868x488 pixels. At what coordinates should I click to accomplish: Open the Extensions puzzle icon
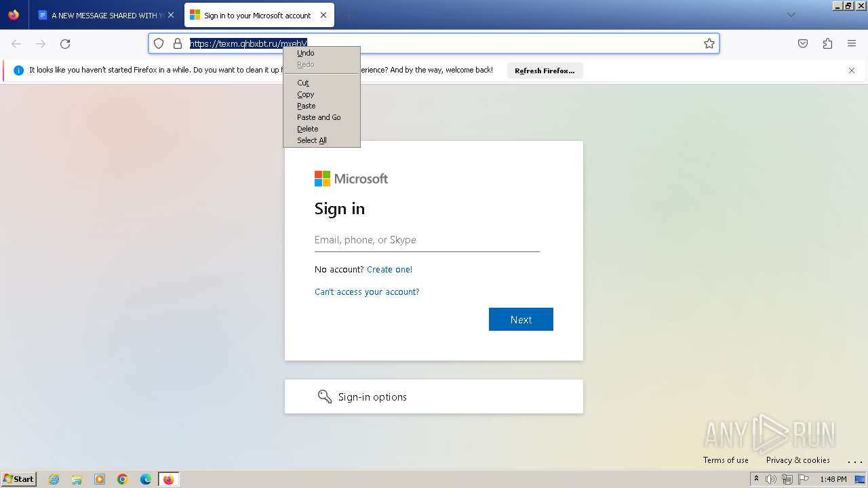tap(827, 43)
